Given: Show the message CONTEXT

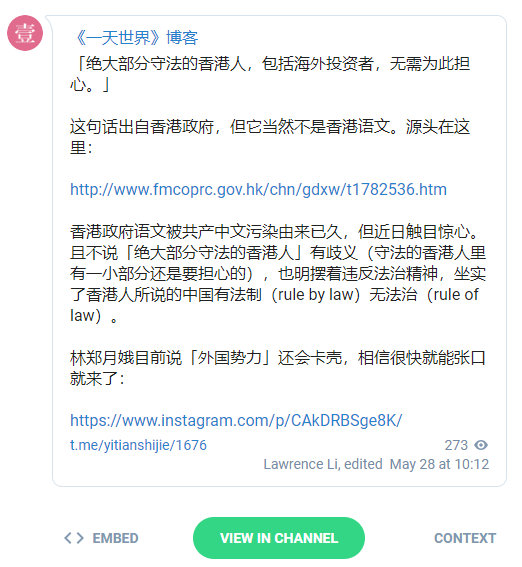Looking at the screenshot, I should coord(465,538).
